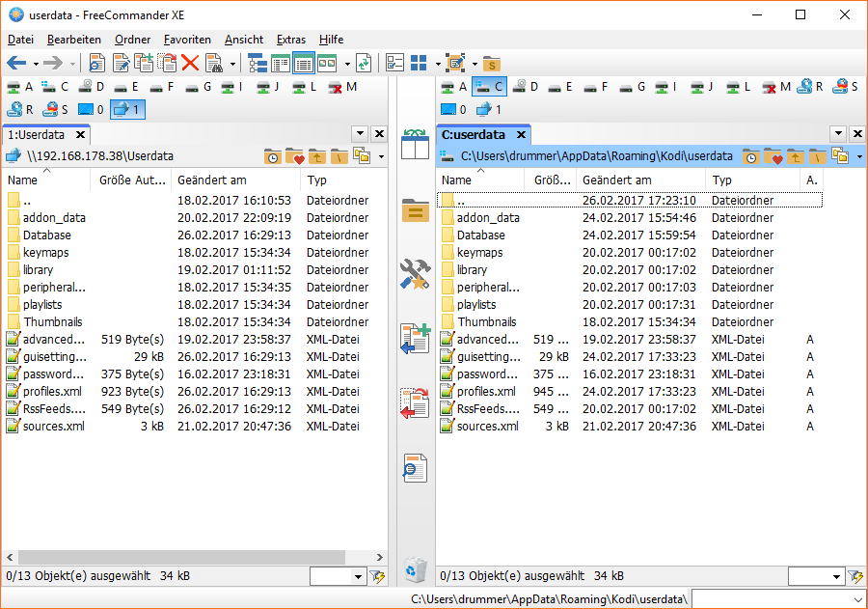
Task: Select drive C in left pane drive bar
Action: [x=55, y=87]
